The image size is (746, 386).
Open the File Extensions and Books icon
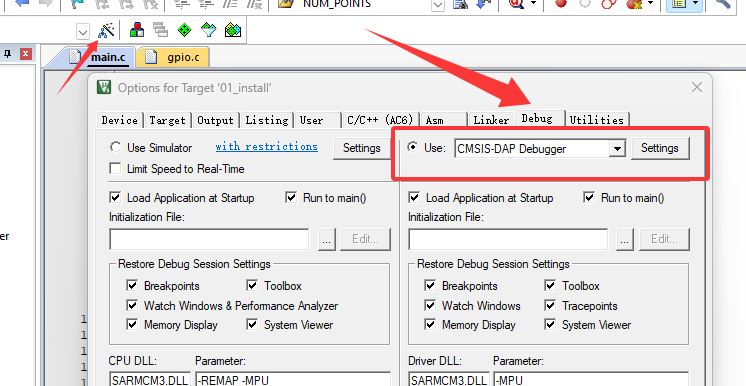[x=137, y=30]
